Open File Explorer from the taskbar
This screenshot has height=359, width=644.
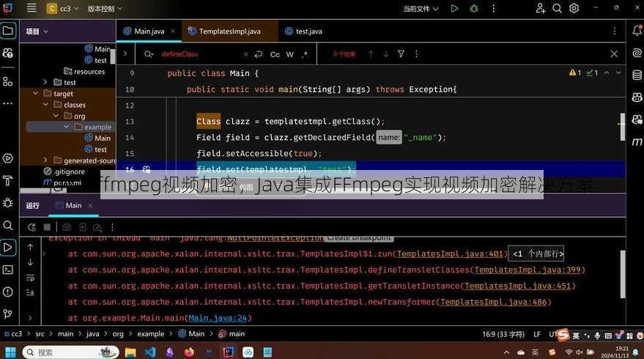pos(130,352)
